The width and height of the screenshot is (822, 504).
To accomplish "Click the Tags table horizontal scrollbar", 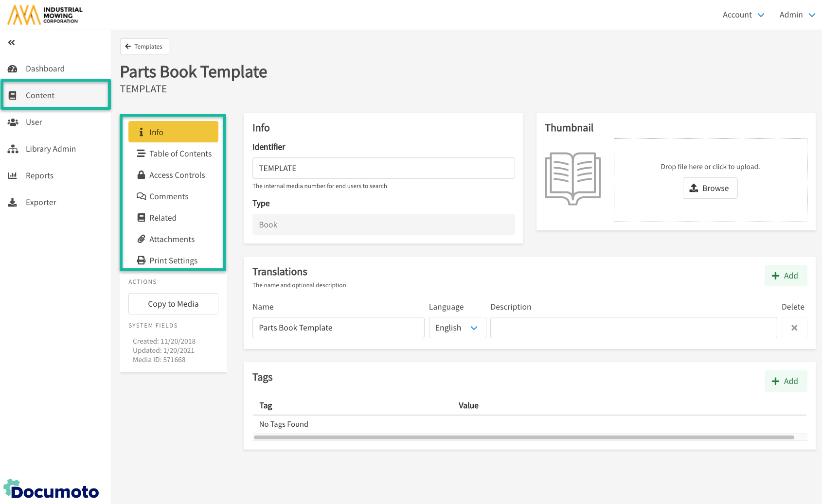I will [523, 437].
